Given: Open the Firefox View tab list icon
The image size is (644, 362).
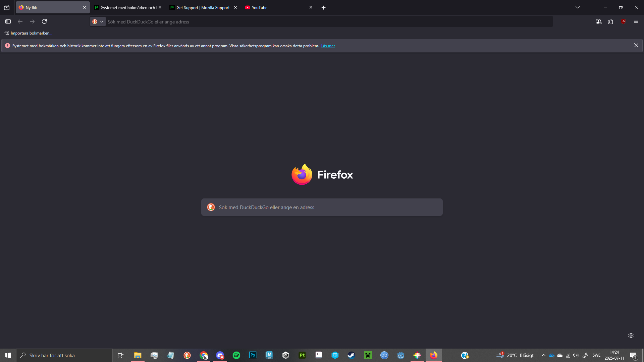Looking at the screenshot, I should click(x=7, y=7).
